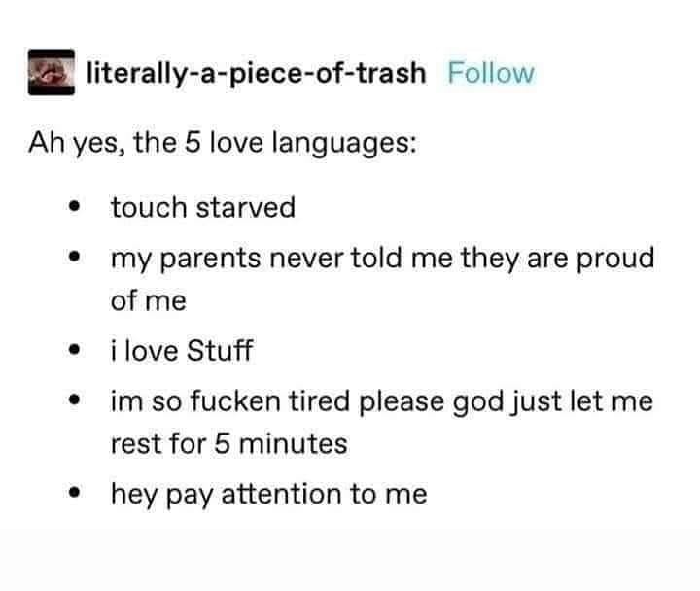
Task: Click the bullet before 'touch starved'
Action: click(74, 208)
